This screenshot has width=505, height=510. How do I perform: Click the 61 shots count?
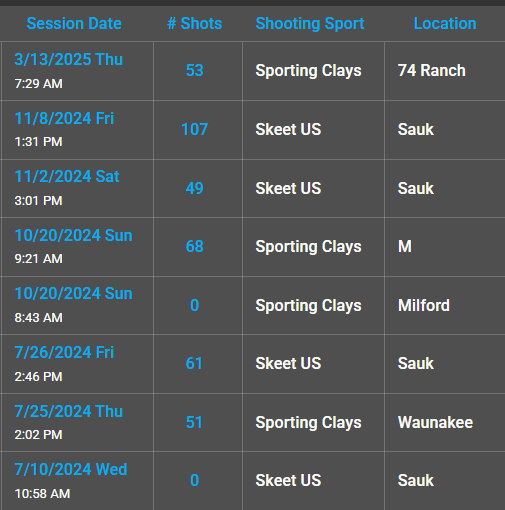(194, 363)
